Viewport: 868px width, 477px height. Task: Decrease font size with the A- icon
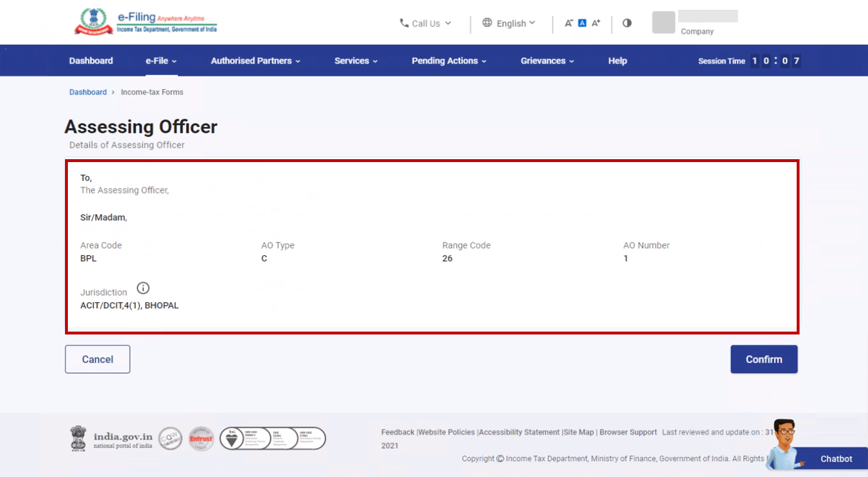pos(568,22)
